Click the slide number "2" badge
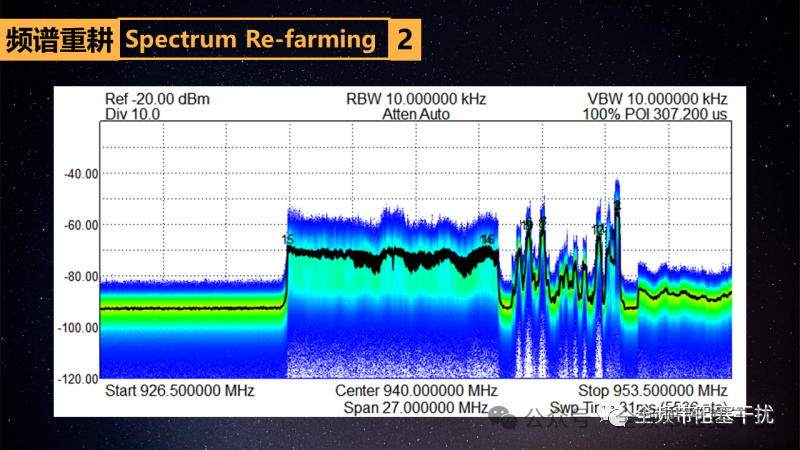The image size is (800, 450). click(405, 39)
